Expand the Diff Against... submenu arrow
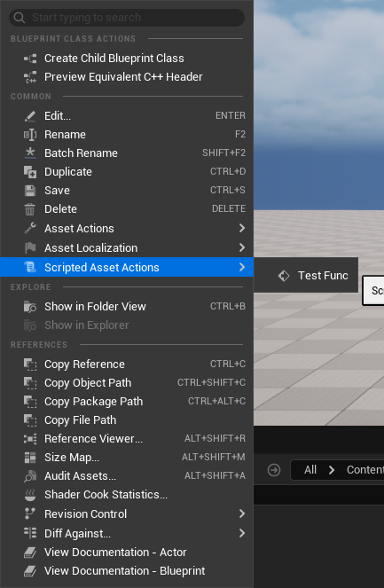The width and height of the screenshot is (384, 588). pos(242,533)
